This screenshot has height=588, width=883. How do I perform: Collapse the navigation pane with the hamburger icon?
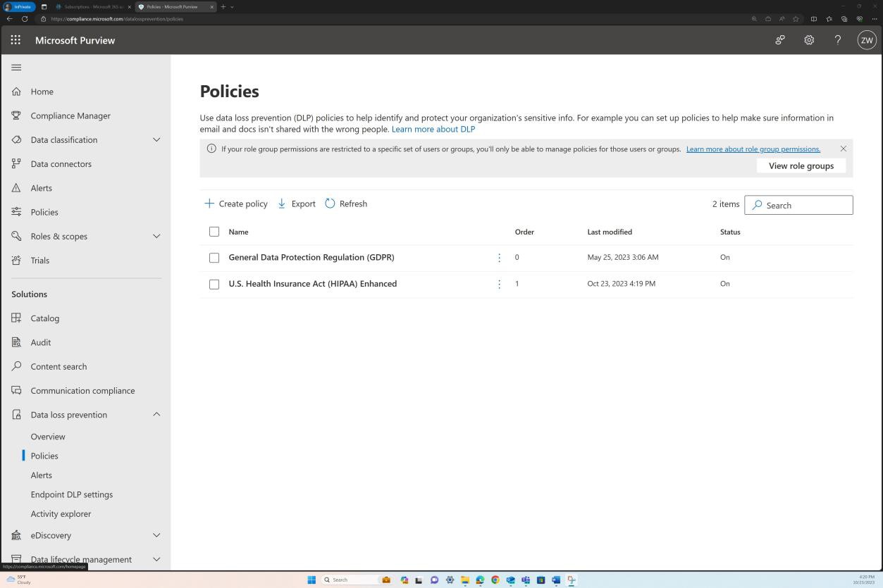(x=15, y=67)
